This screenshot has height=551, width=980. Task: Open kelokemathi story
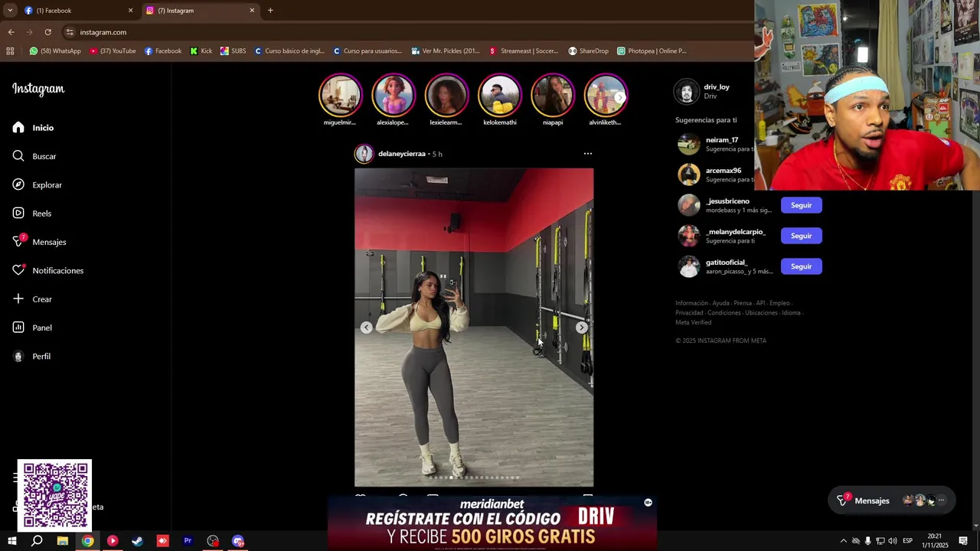click(499, 100)
